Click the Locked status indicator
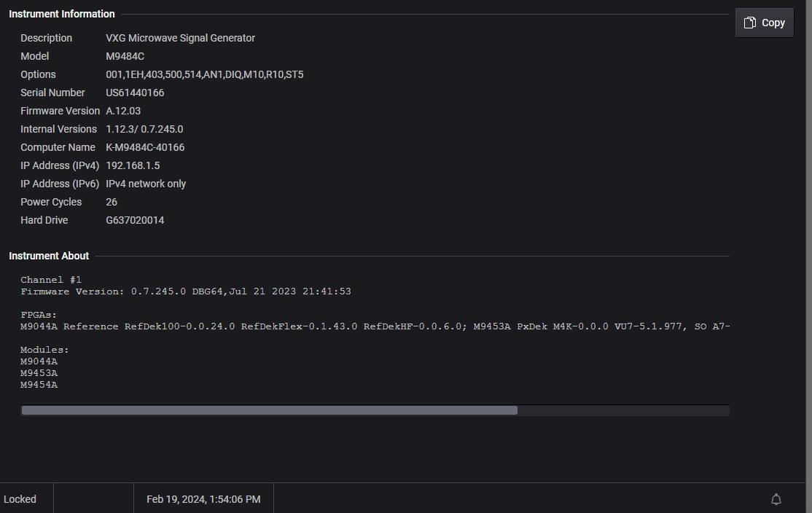 20,499
